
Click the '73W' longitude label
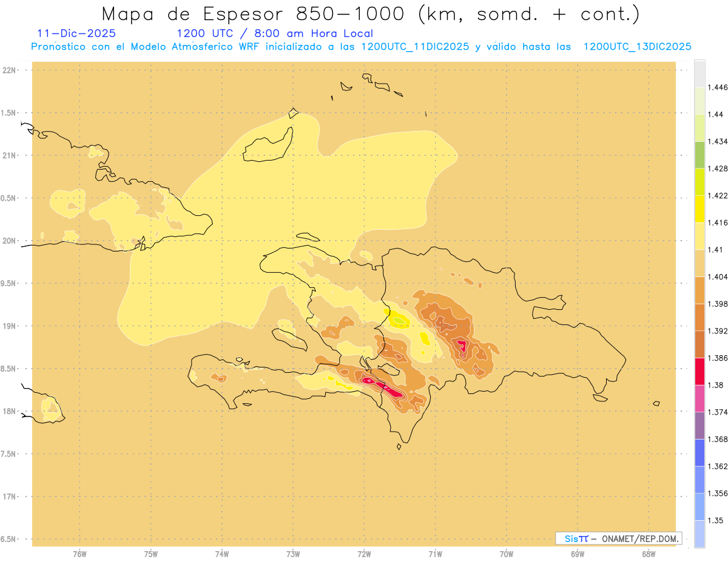[x=293, y=554]
